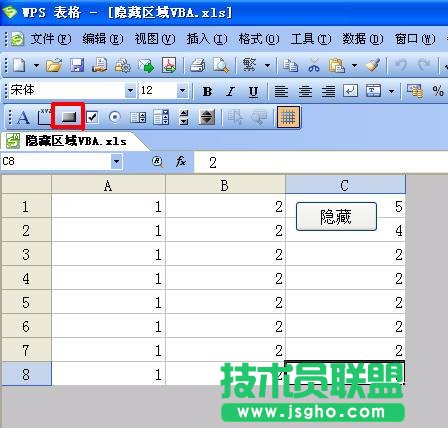Select the Spin Button control tool
The width and height of the screenshot is (448, 428).
pyautogui.click(x=184, y=117)
